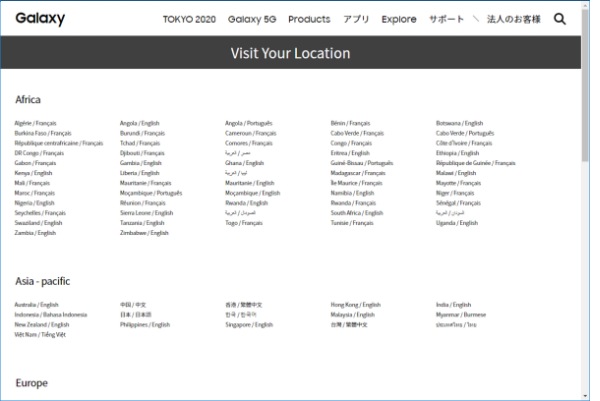The height and width of the screenshot is (401, 600).
Task: Click Zimbabwe / English
Action: 144,233
